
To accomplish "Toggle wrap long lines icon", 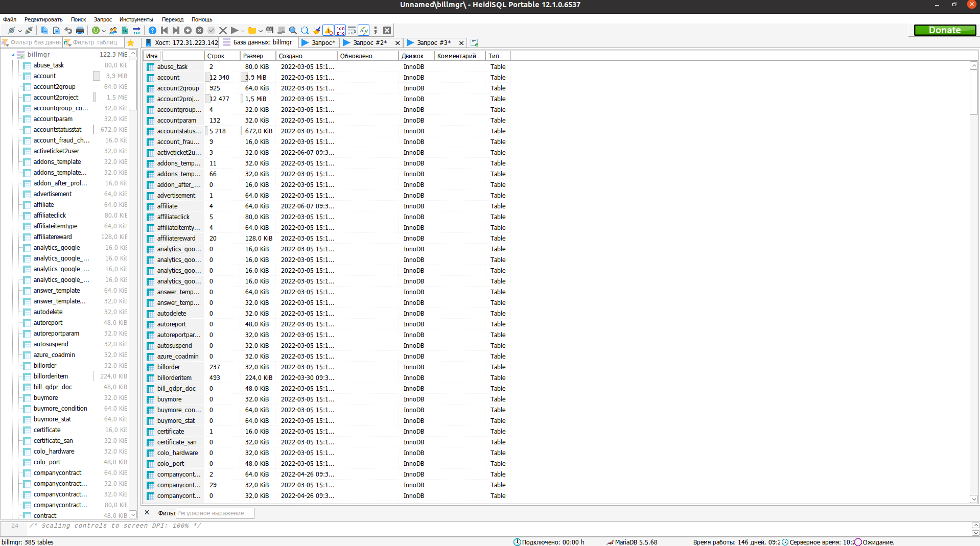I will [352, 31].
